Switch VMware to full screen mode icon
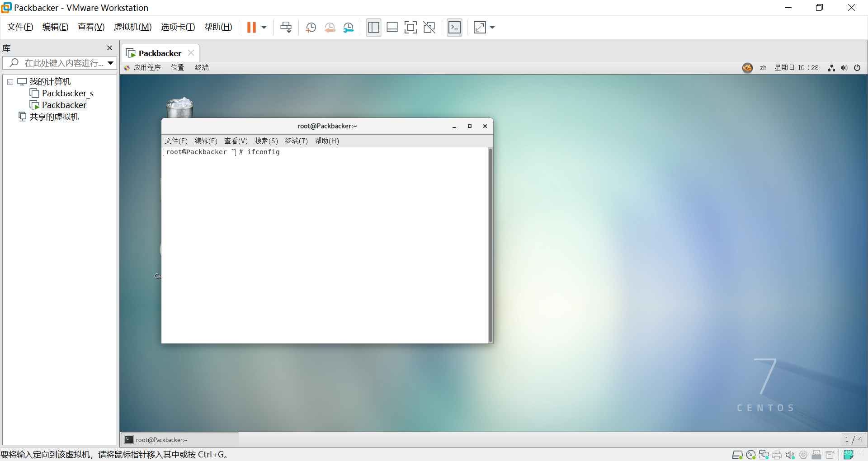The height and width of the screenshot is (461, 868). [x=410, y=28]
